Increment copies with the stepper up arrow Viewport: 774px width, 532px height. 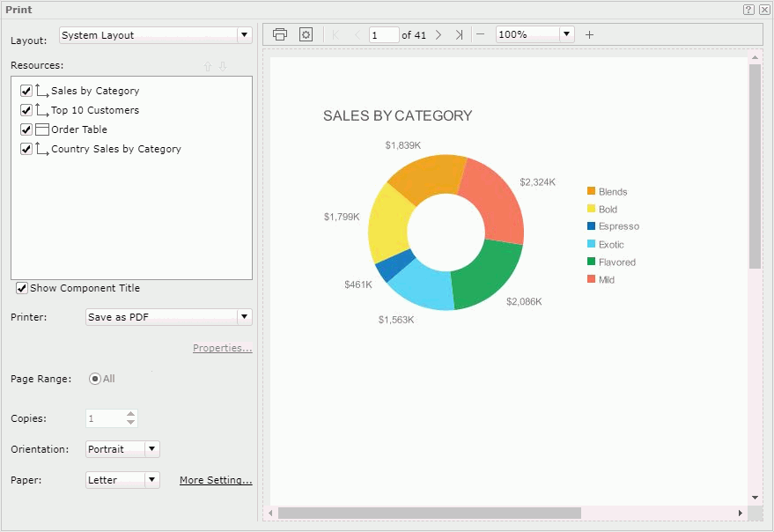(x=131, y=414)
